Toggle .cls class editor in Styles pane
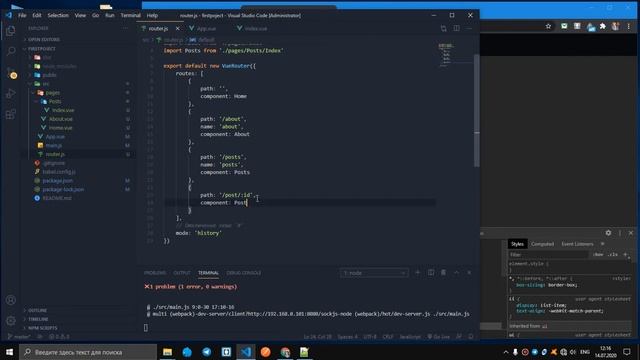The image size is (640, 360). point(613,254)
